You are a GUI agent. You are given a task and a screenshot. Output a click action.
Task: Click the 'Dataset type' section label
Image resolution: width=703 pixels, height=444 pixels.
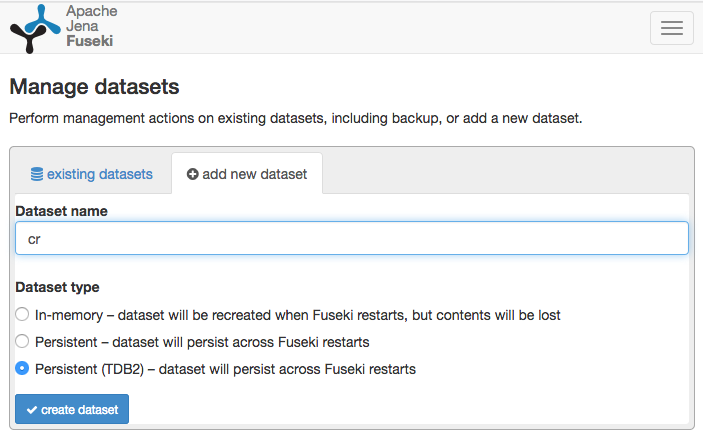[57, 287]
